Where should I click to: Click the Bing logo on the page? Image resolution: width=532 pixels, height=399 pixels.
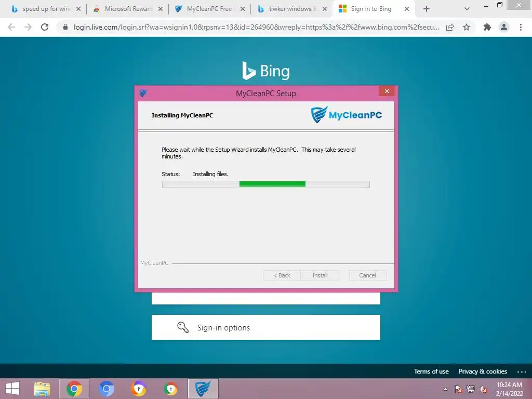[x=265, y=71]
